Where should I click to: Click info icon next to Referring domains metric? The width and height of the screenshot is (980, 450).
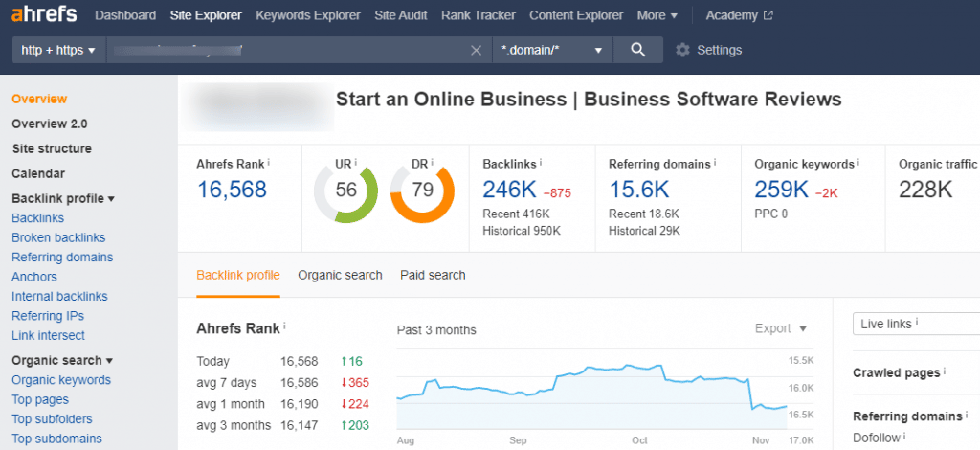point(715,162)
